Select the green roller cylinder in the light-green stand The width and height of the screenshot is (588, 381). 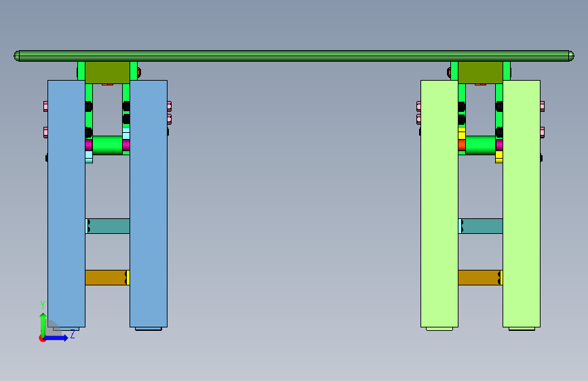coord(480,145)
